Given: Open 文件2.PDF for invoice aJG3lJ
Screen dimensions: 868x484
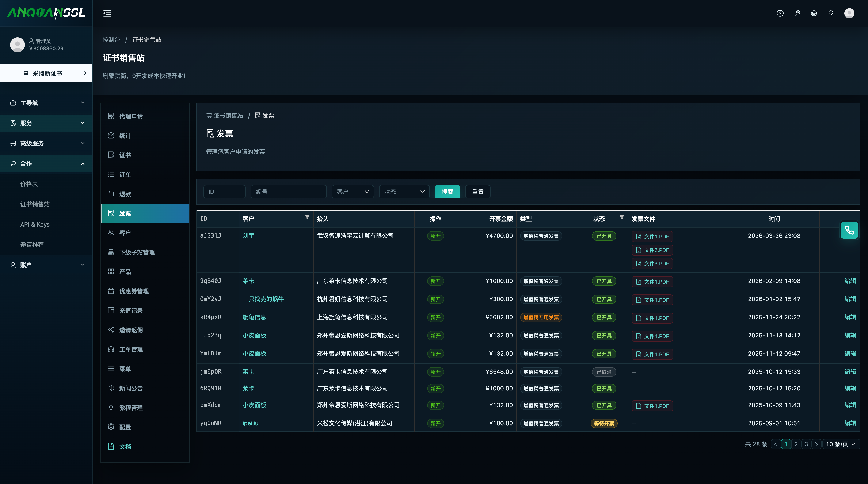Looking at the screenshot, I should click(x=652, y=250).
